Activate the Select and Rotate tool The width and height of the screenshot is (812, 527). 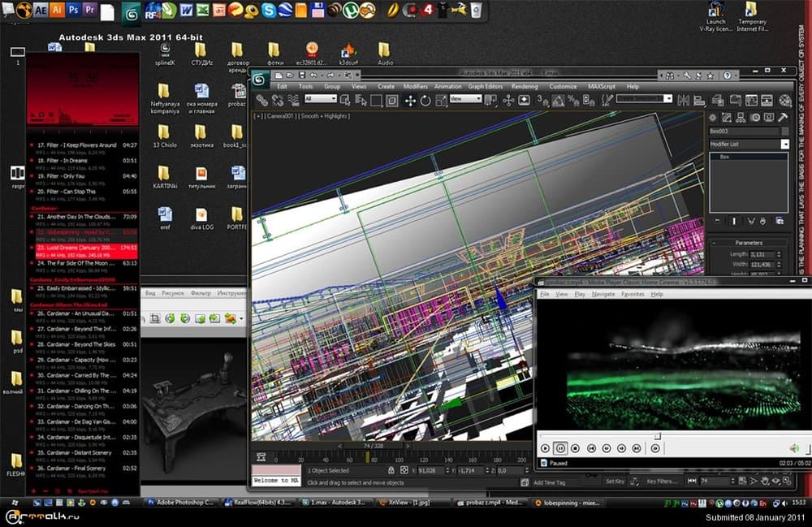425,100
